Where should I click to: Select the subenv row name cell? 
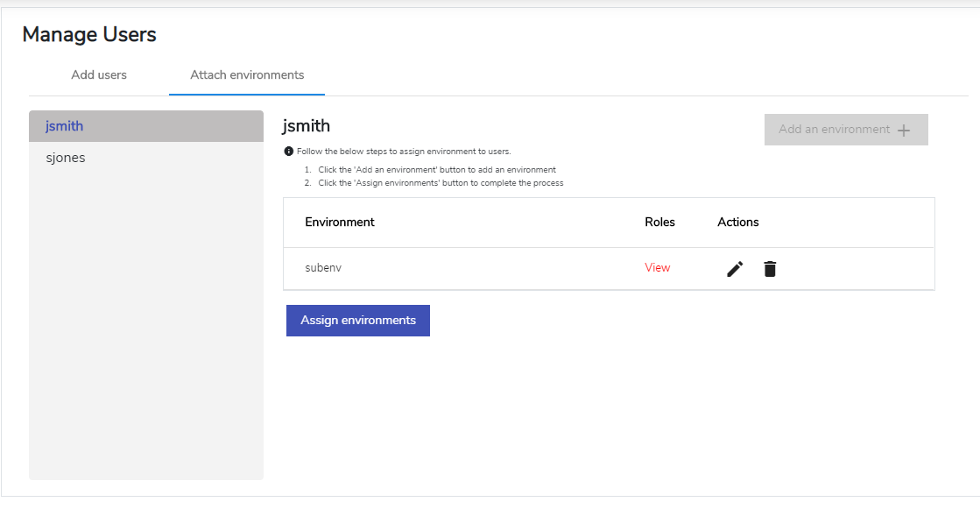[323, 267]
